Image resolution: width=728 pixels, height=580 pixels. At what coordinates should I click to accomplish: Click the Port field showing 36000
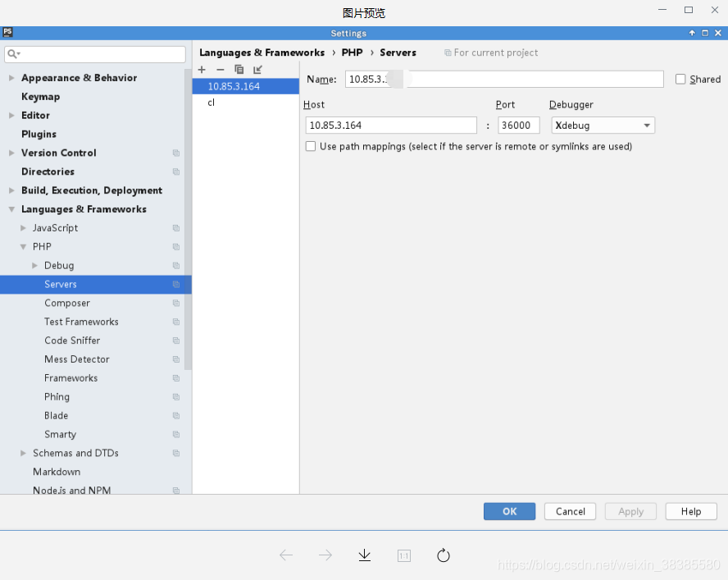(x=519, y=126)
